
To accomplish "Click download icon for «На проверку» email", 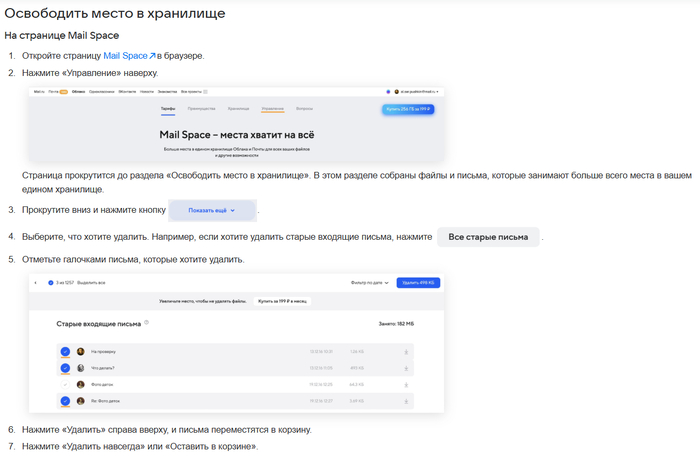I will [406, 352].
